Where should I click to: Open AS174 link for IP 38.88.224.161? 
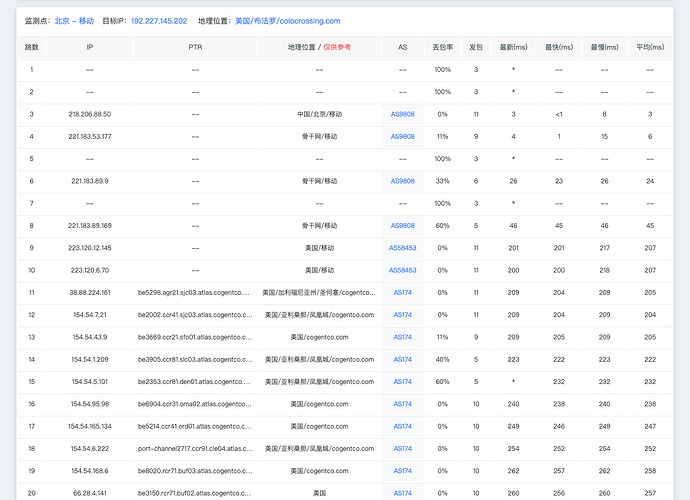[x=403, y=292]
